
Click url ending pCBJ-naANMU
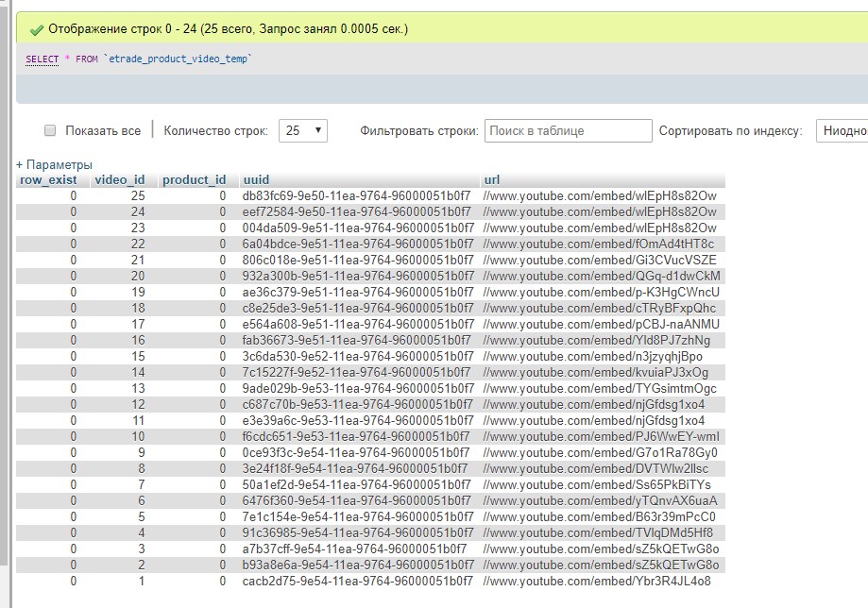[x=602, y=324]
